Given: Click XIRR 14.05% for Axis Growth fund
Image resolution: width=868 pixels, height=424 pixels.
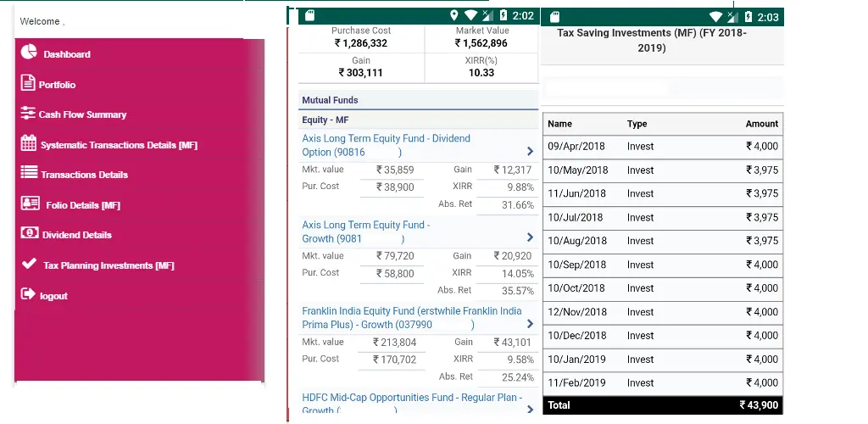Looking at the screenshot, I should [520, 273].
